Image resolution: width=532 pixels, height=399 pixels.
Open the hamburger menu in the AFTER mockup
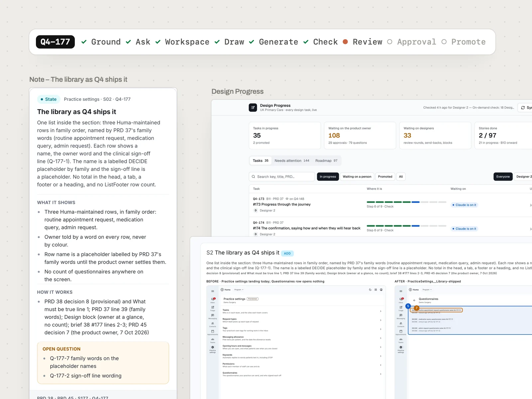(401, 291)
